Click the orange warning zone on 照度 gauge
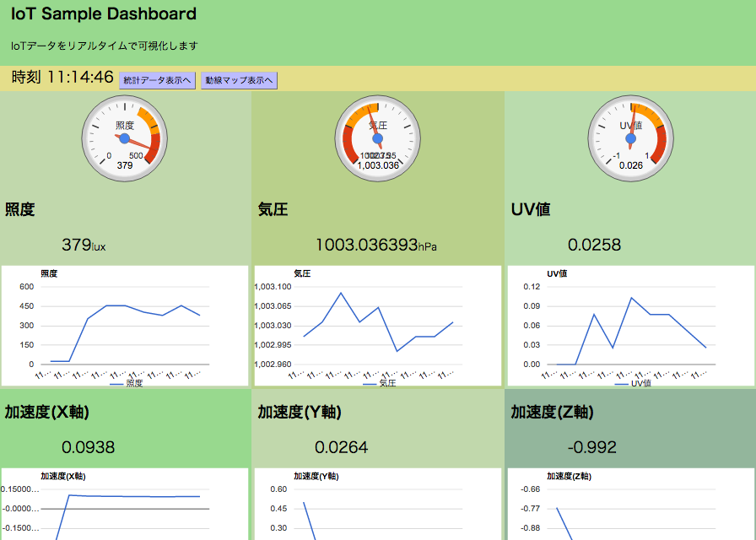Screen dimensions: 756x540 tap(148, 118)
